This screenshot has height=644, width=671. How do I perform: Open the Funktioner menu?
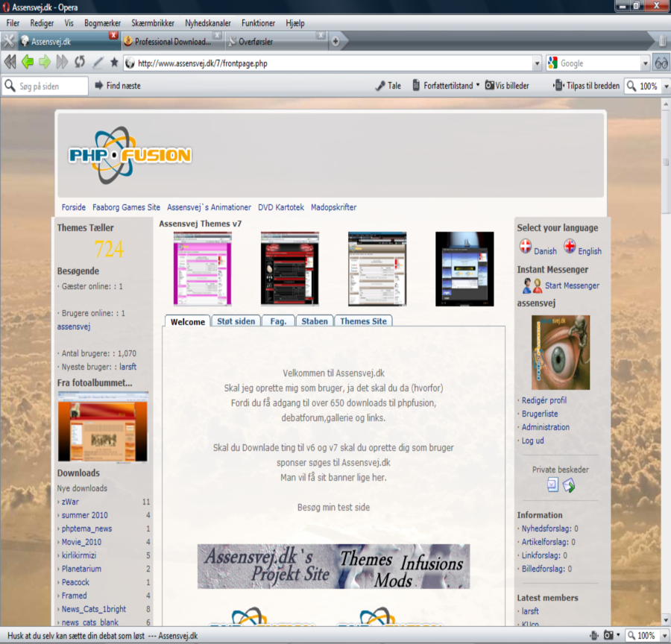[x=258, y=23]
